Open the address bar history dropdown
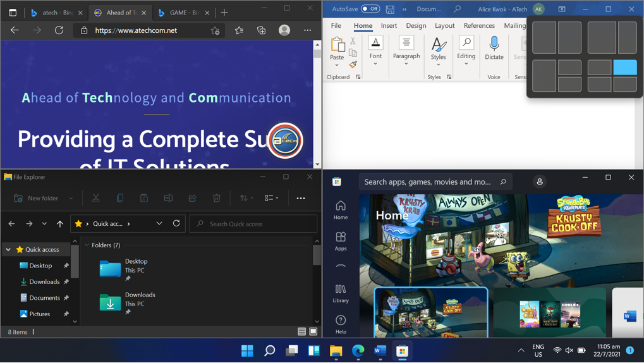Screen dimensions: 644x363 (x=159, y=223)
